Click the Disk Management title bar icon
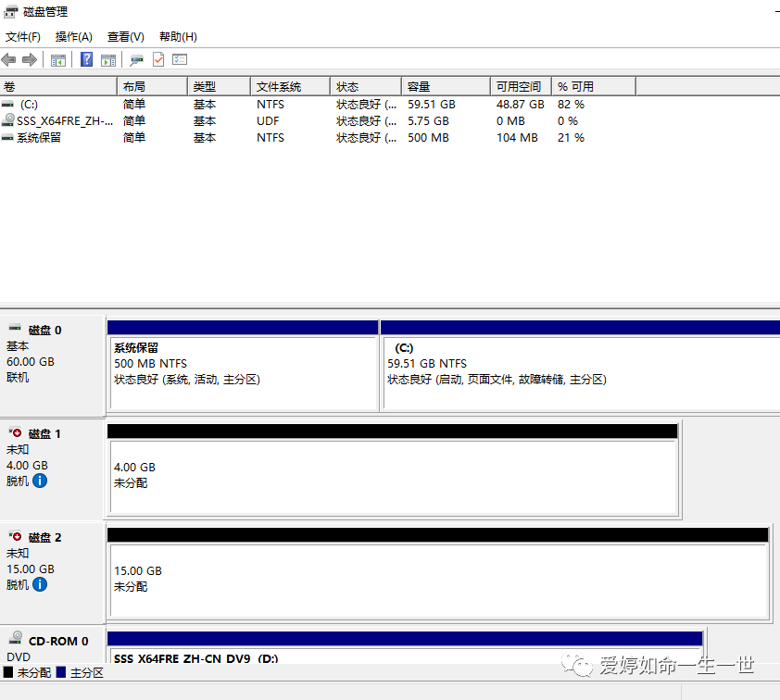Image resolution: width=780 pixels, height=700 pixels. click(x=11, y=11)
